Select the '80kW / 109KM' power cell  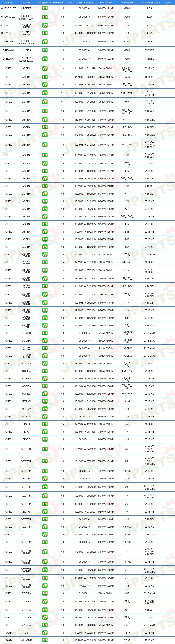click(x=106, y=379)
